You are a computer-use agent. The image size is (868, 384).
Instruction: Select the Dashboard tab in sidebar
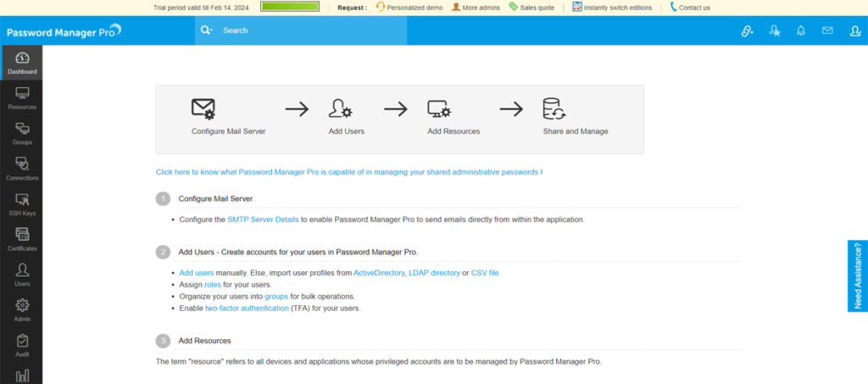pos(22,63)
